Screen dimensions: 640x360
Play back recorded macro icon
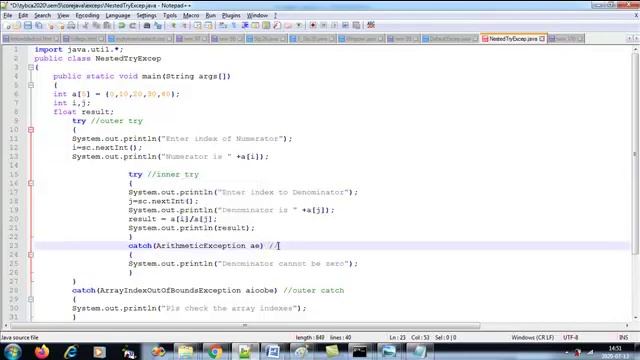334,25
